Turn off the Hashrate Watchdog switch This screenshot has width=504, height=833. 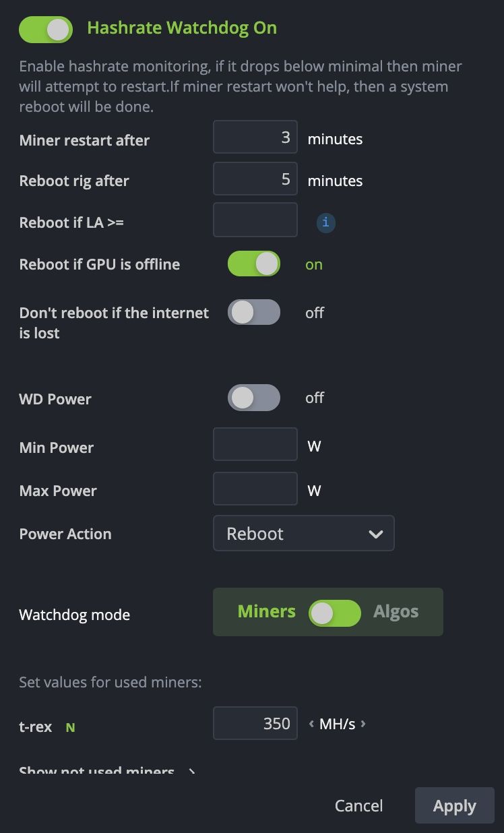[46, 29]
